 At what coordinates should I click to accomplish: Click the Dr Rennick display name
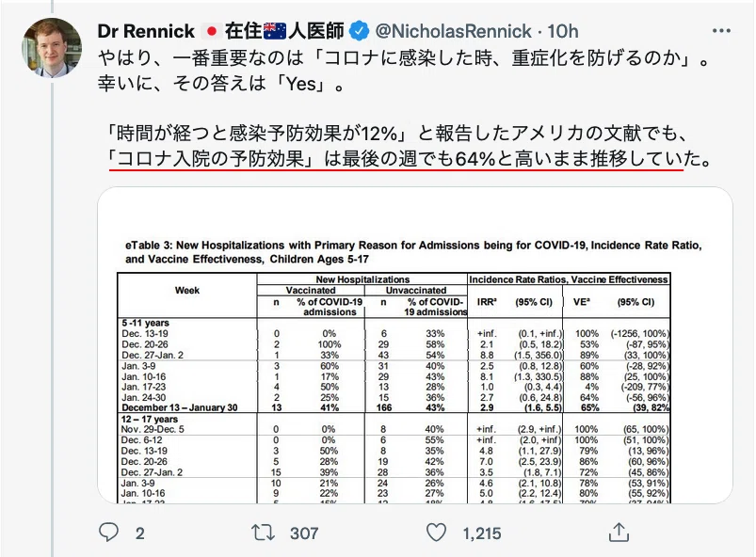click(146, 31)
